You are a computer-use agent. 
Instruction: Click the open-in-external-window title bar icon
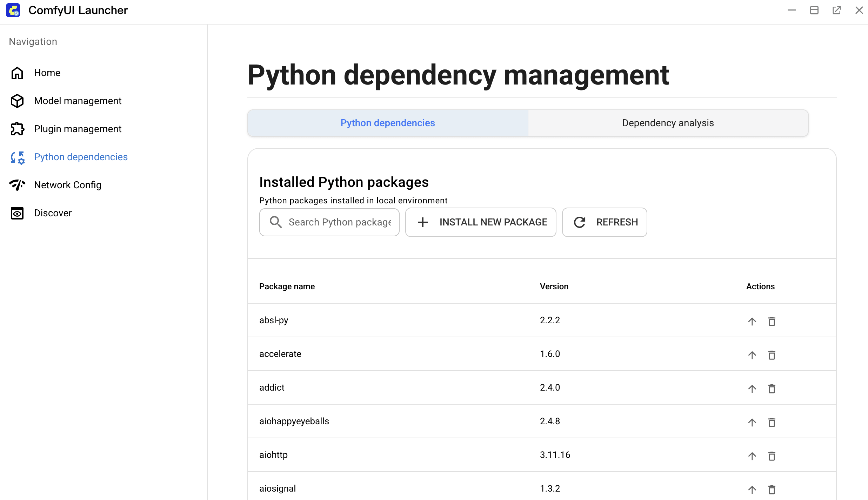tap(836, 10)
